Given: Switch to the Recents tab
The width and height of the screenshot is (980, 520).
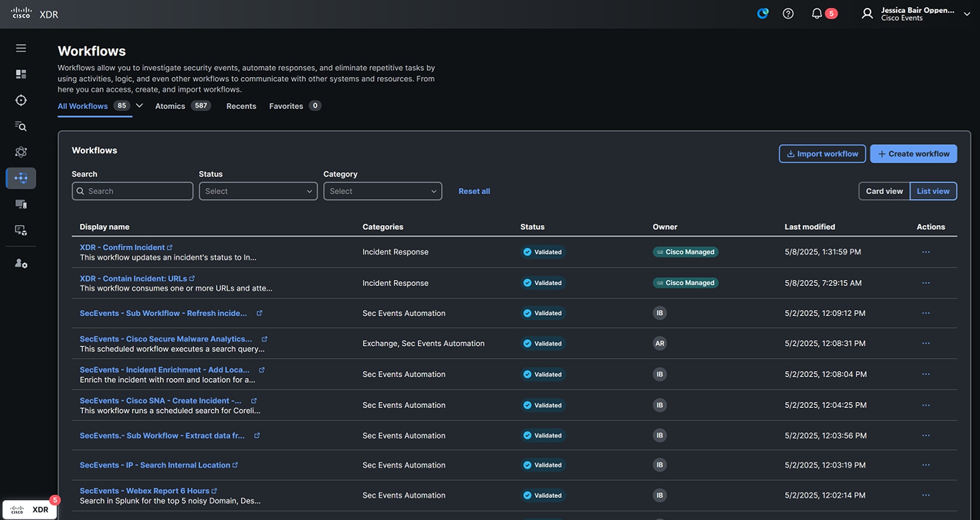Looking at the screenshot, I should (241, 106).
